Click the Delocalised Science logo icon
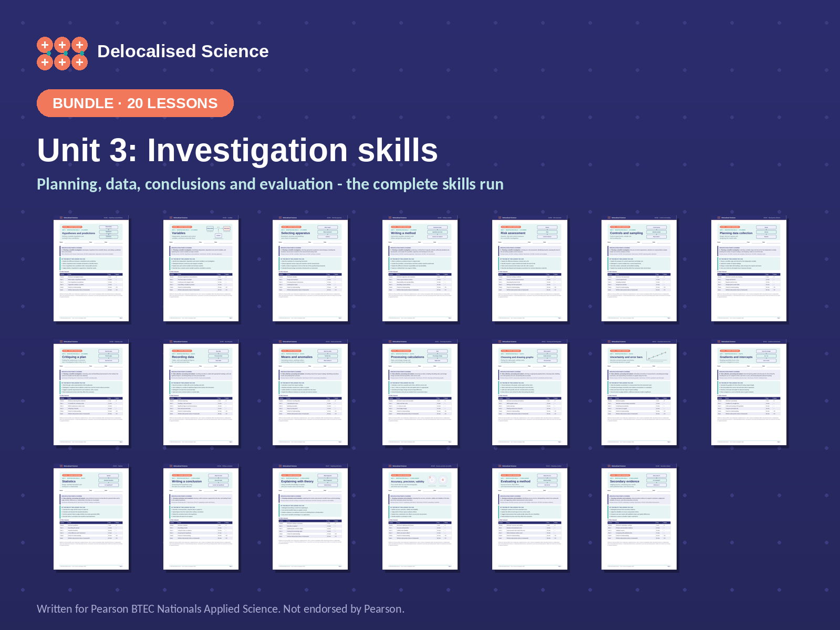 click(x=62, y=54)
